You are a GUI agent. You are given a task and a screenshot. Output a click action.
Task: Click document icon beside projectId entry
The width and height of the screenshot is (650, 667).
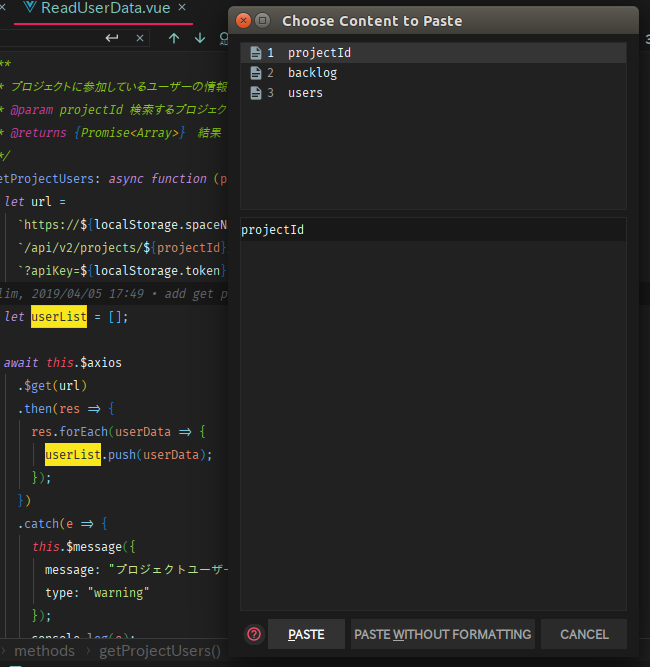256,53
